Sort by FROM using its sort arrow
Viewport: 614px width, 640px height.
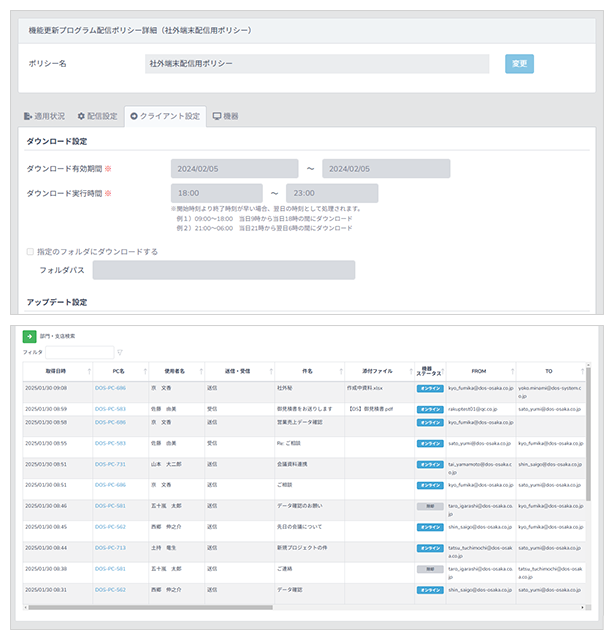pos(512,371)
